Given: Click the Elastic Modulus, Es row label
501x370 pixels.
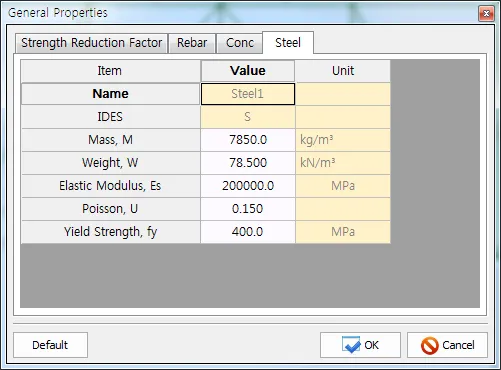Looking at the screenshot, I should pos(110,186).
